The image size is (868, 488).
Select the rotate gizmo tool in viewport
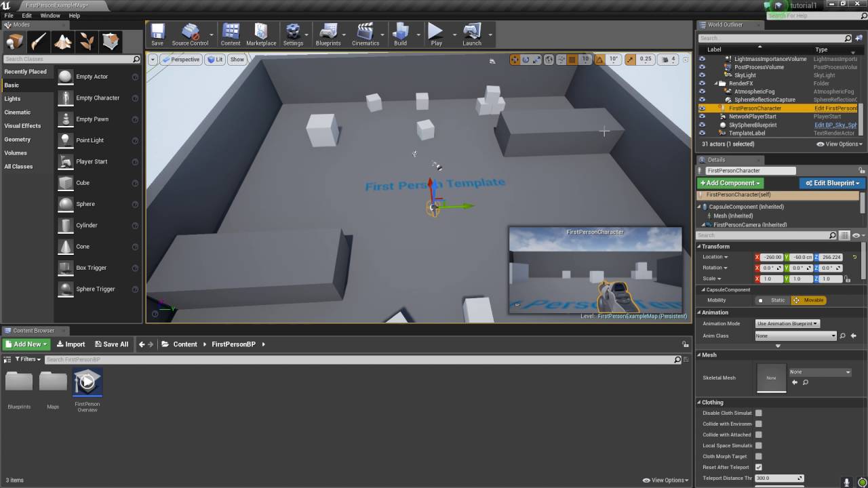point(526,60)
